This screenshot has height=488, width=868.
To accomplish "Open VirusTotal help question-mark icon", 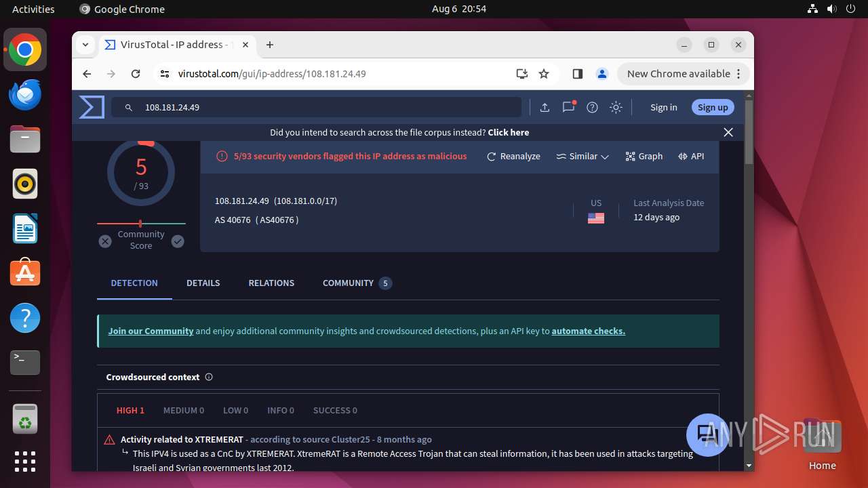I will 592,107.
